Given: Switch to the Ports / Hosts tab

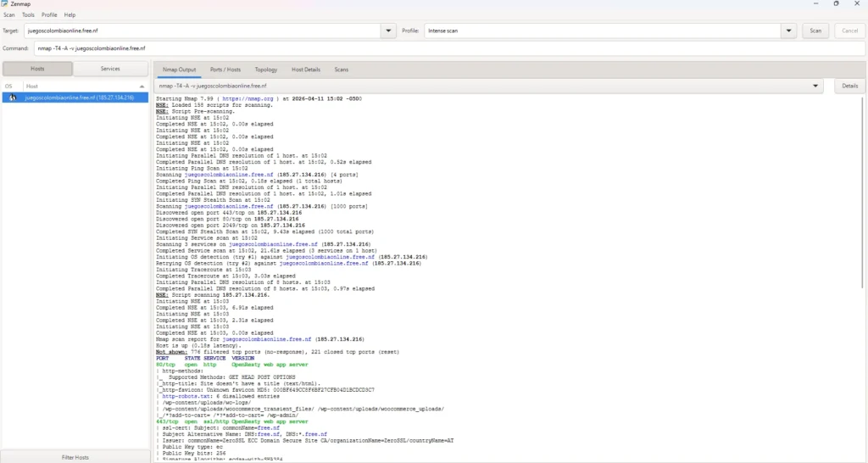Looking at the screenshot, I should click(225, 70).
